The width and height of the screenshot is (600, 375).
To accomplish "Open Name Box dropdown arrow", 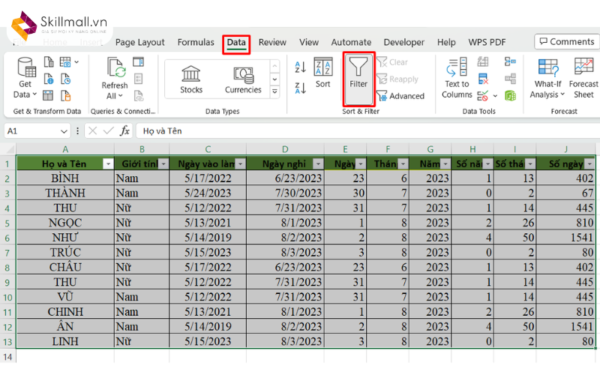I will tap(64, 131).
